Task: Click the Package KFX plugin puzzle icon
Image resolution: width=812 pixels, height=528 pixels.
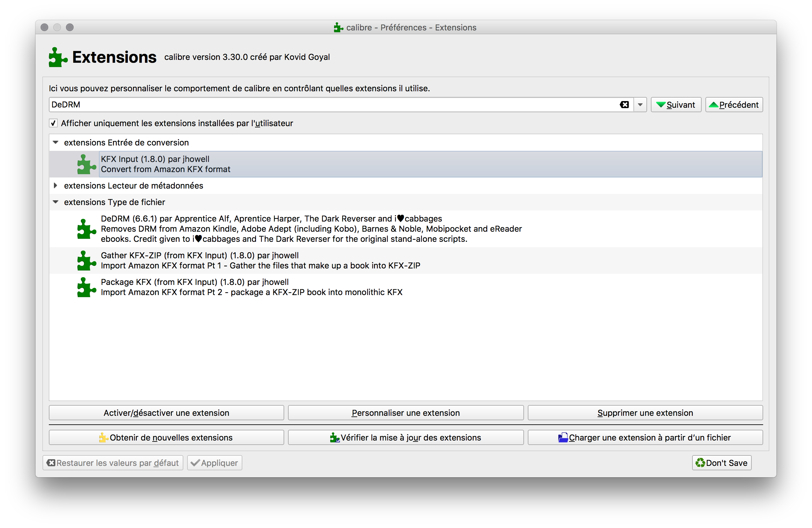Action: (x=86, y=287)
